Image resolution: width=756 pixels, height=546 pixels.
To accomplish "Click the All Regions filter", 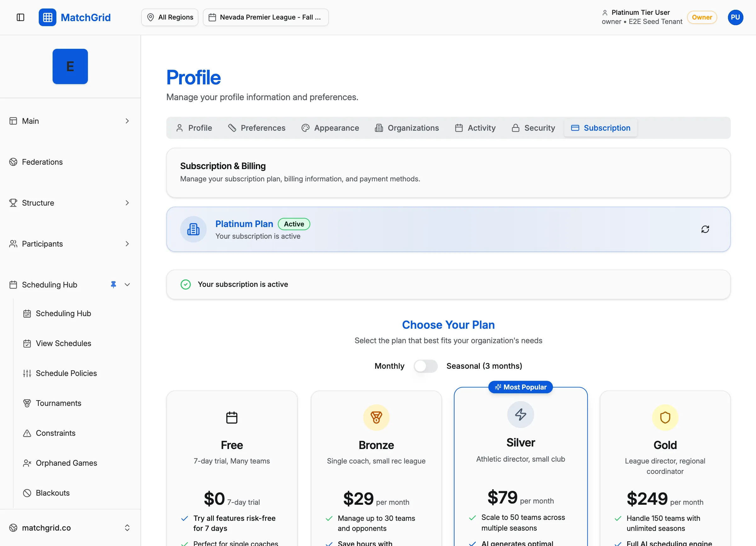I will [x=170, y=17].
